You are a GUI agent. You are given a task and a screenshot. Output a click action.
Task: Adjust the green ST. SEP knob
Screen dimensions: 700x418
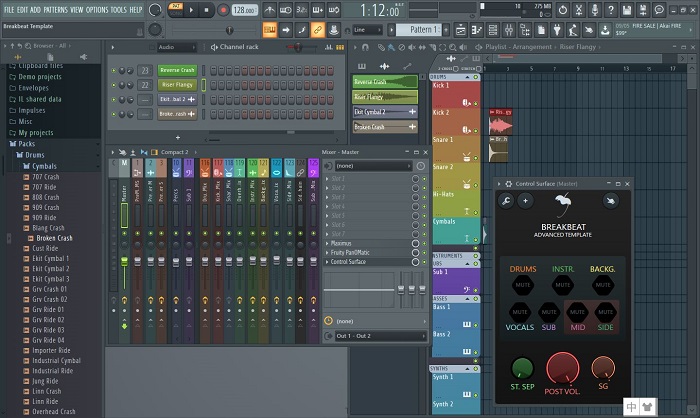pyautogui.click(x=522, y=368)
